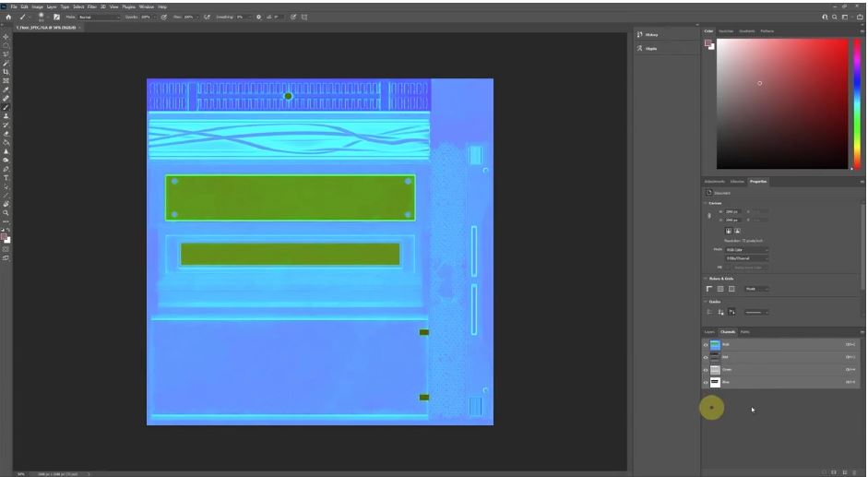Select the Move tool
Viewport: 868px width, 477px height.
coord(6,37)
